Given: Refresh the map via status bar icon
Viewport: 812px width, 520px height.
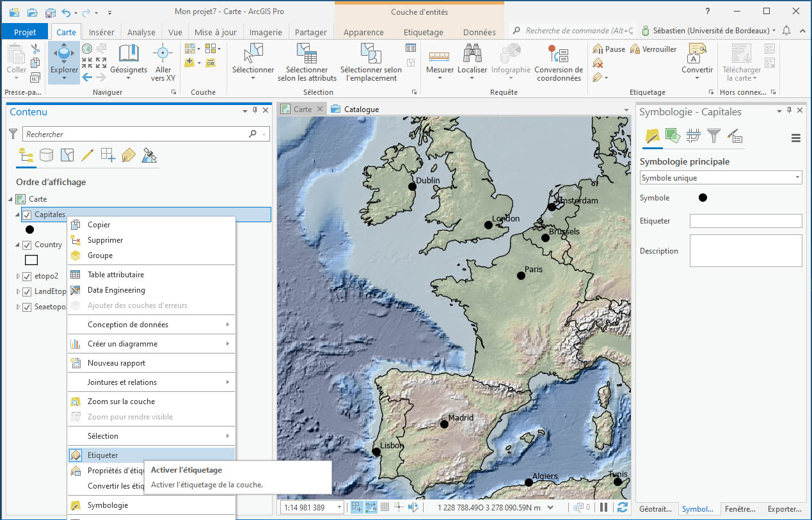Looking at the screenshot, I should pyautogui.click(x=622, y=507).
